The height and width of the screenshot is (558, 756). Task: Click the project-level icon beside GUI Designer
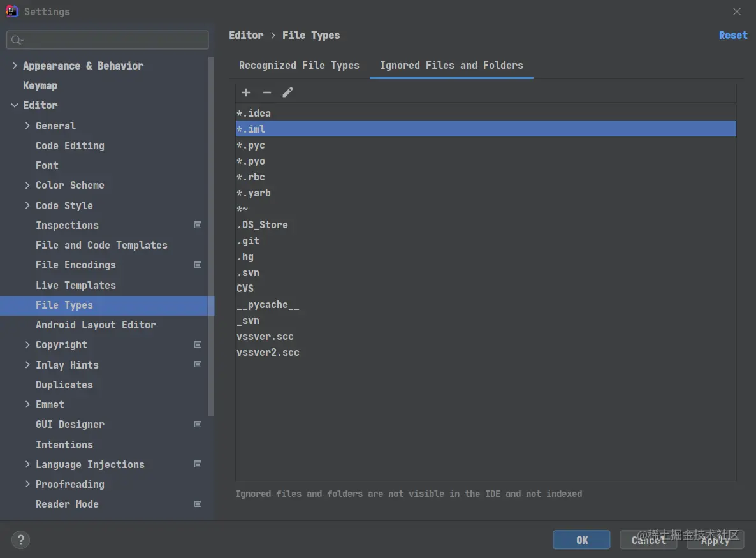tap(198, 424)
